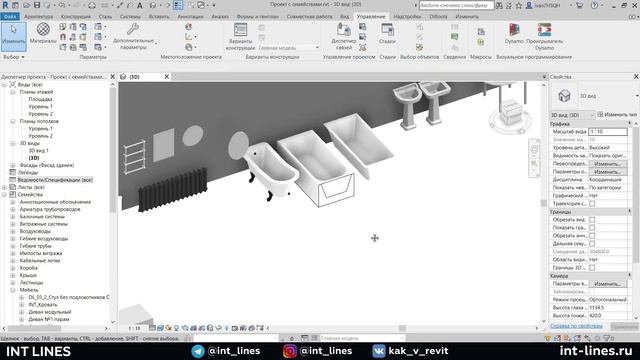Click the Масштаб вида 1:10 field
Screen dimensions: 640x360
click(608, 132)
